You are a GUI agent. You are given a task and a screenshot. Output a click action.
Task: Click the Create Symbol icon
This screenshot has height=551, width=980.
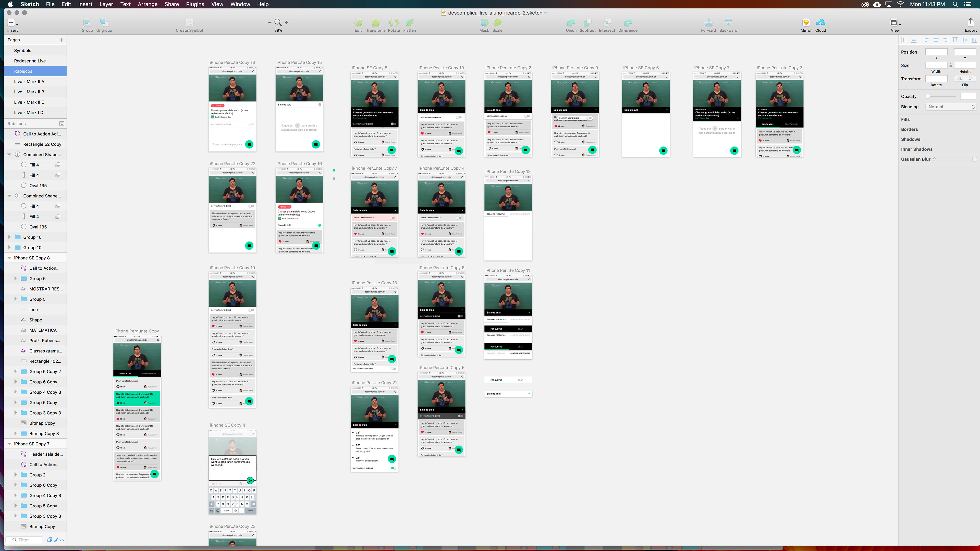click(x=189, y=22)
